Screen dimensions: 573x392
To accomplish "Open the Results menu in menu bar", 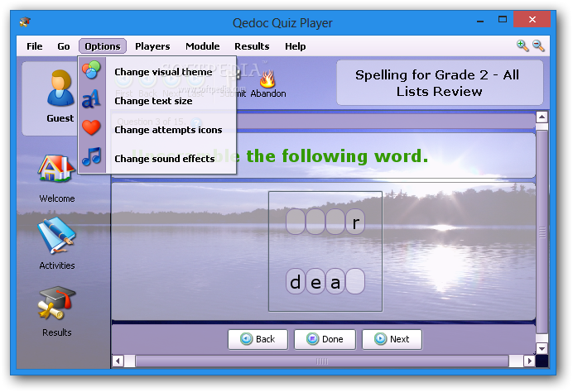I will click(x=252, y=46).
